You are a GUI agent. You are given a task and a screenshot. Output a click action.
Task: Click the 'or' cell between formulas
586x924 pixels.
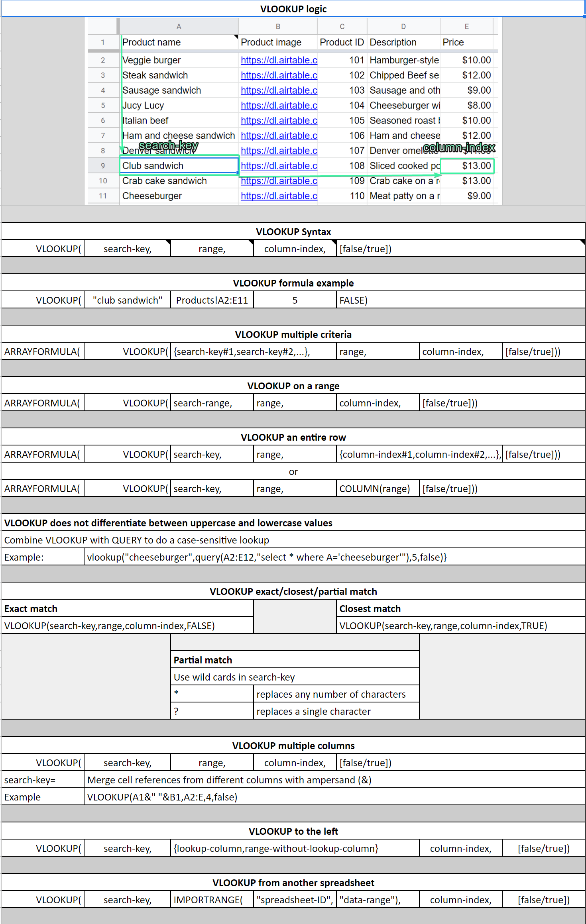tap(293, 471)
